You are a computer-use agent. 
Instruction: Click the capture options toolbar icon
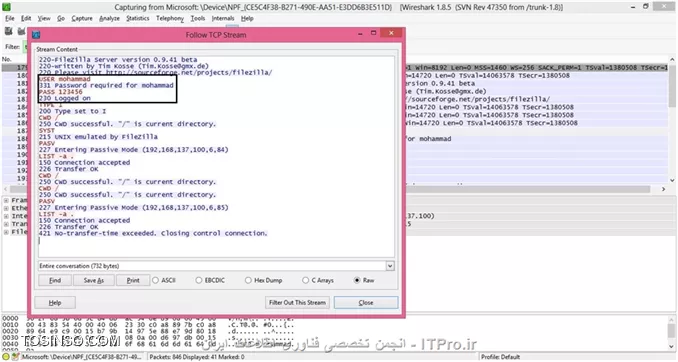(21, 31)
